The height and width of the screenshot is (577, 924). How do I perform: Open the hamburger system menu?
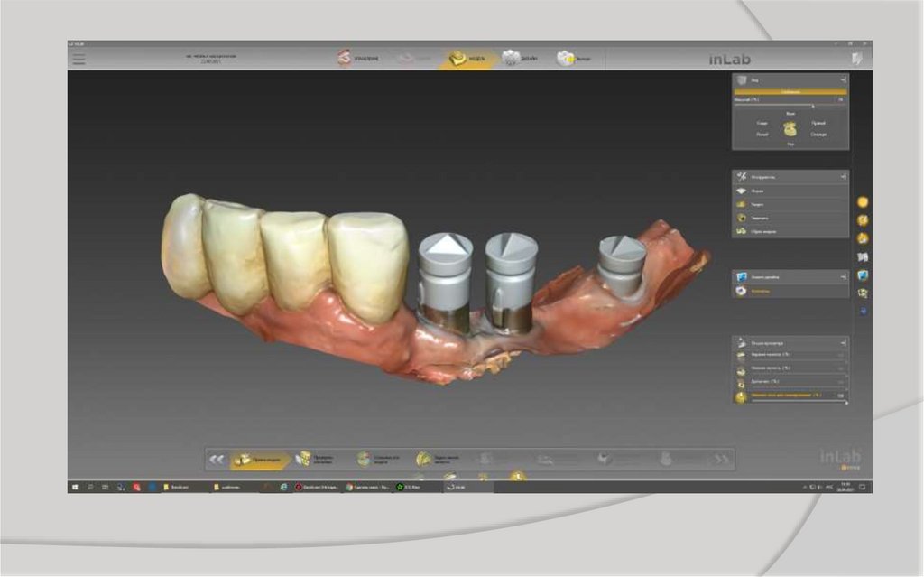[x=79, y=58]
